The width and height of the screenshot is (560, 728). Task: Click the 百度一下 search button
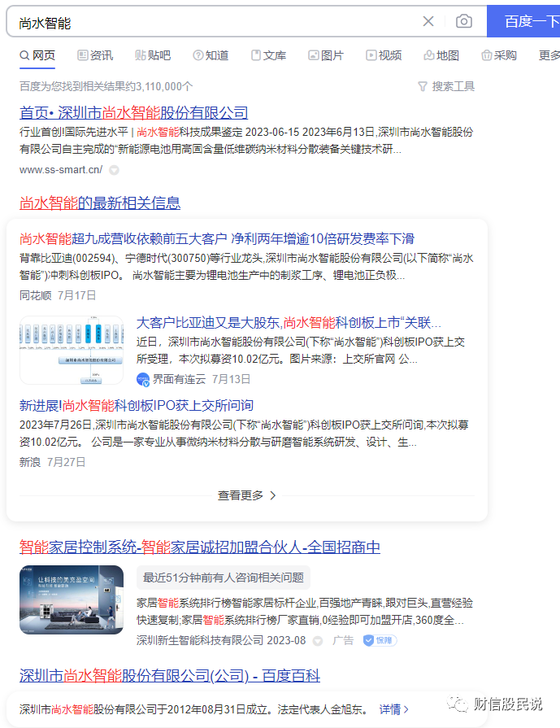[523, 21]
